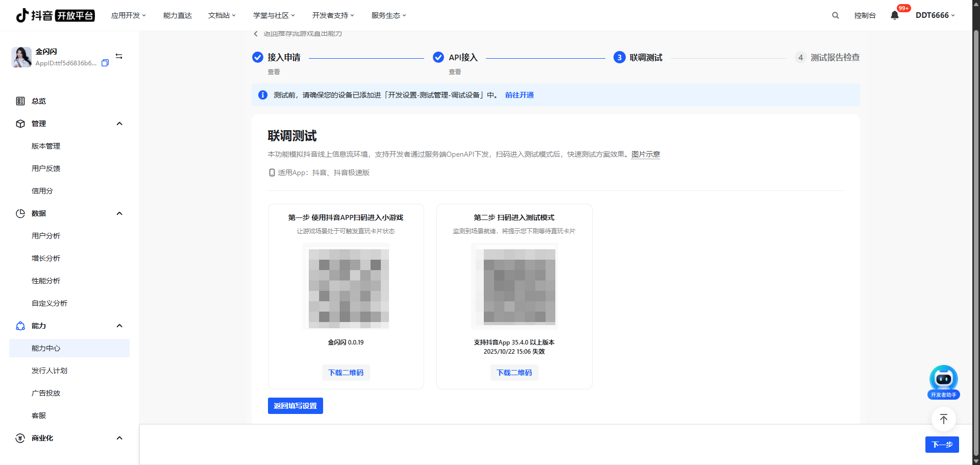Open the notifications bell icon
The height and width of the screenshot is (465, 980).
(895, 15)
